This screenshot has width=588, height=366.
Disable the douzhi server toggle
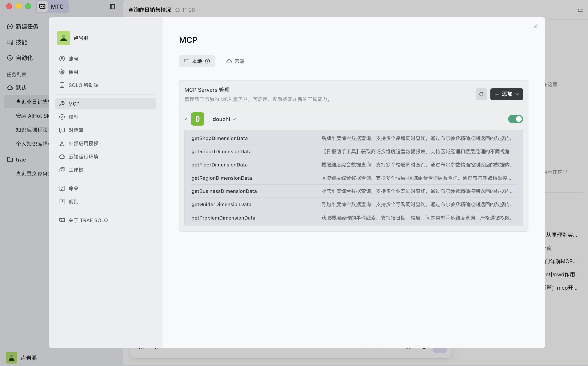(515, 119)
